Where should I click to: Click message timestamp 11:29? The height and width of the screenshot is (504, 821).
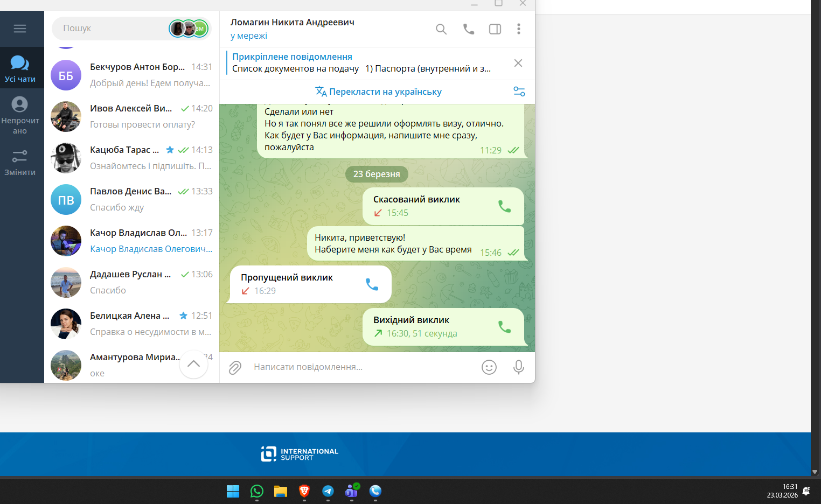[491, 151]
